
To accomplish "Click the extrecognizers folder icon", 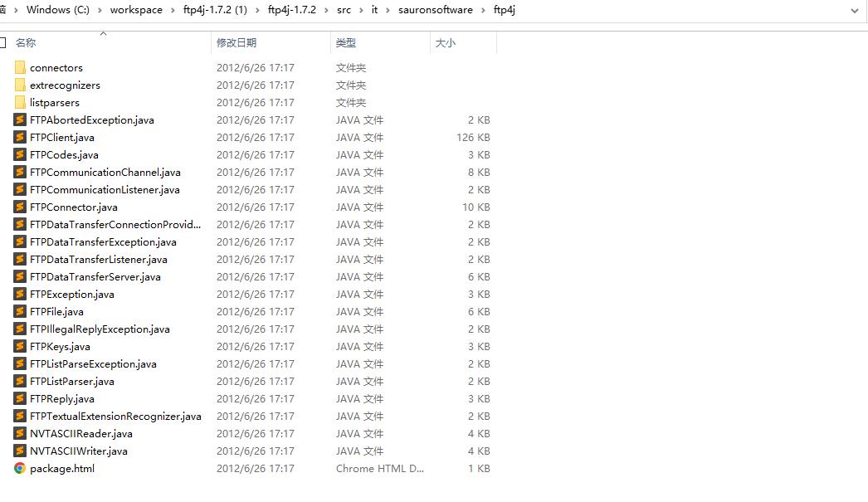I will [20, 85].
